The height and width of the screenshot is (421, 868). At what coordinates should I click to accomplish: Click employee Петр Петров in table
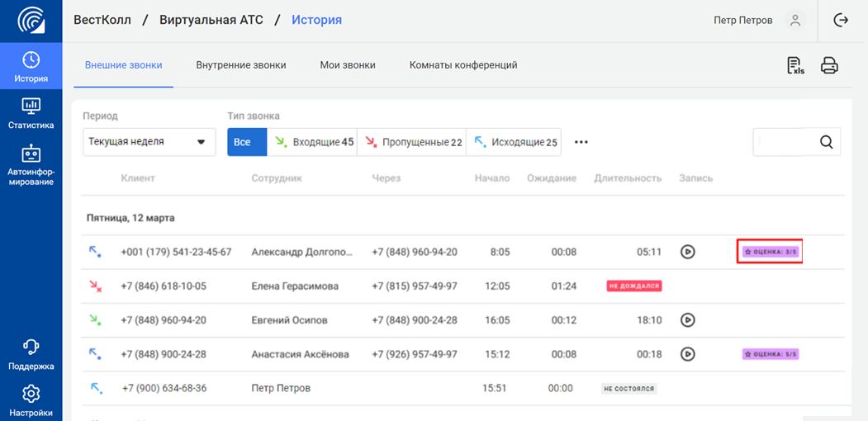point(281,388)
